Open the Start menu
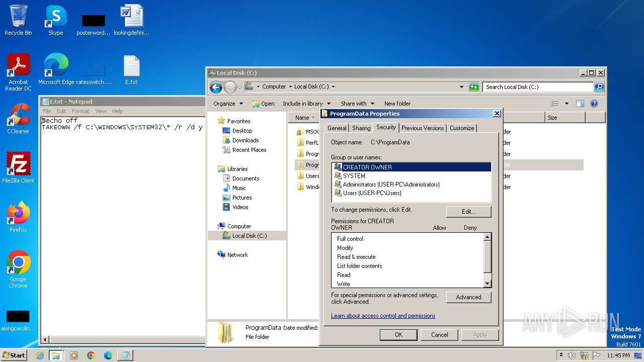 [14, 355]
